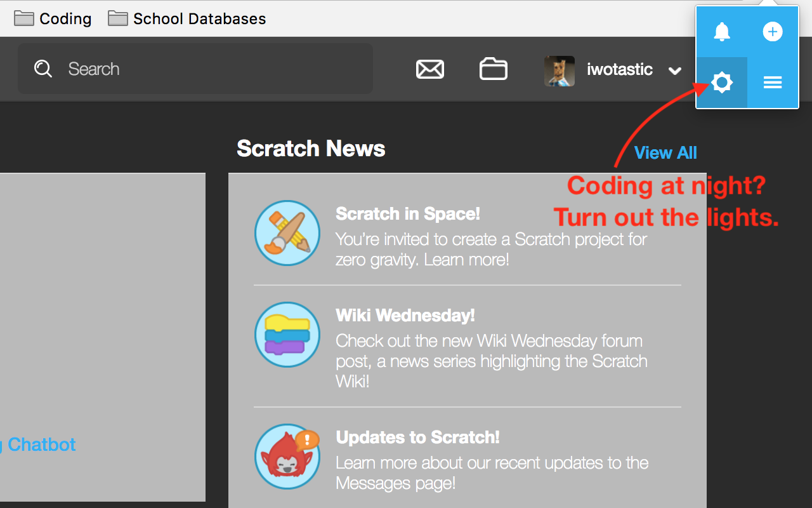Open the hamburger menu in extension popup
Image resolution: width=812 pixels, height=508 pixels.
tap(773, 83)
